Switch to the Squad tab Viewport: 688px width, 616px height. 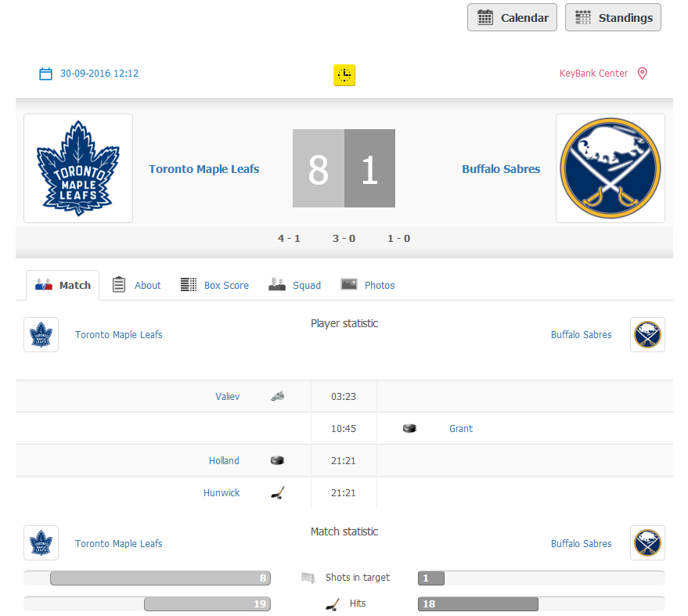294,285
